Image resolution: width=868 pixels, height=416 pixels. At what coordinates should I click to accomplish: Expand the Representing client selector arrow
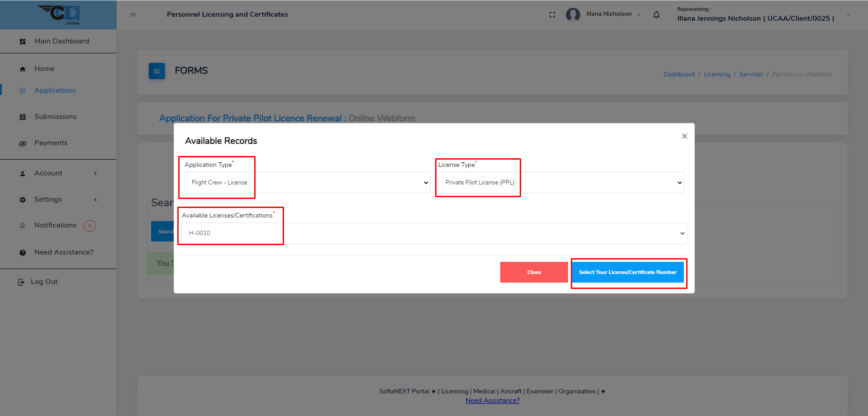[848, 15]
